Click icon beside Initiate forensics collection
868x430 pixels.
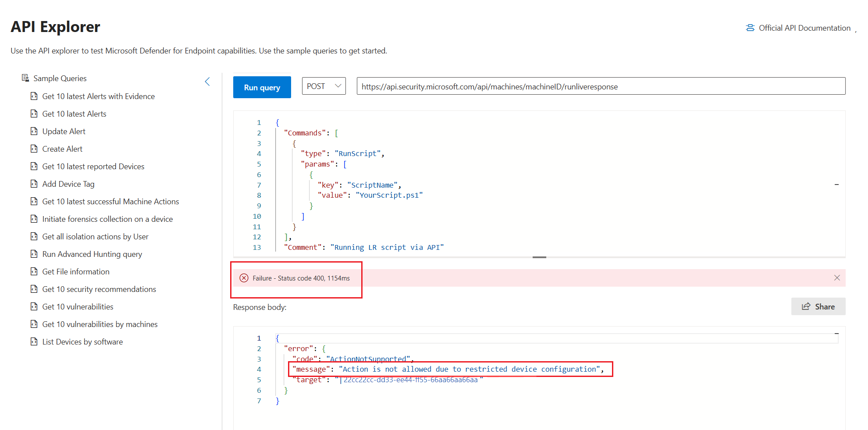(34, 219)
